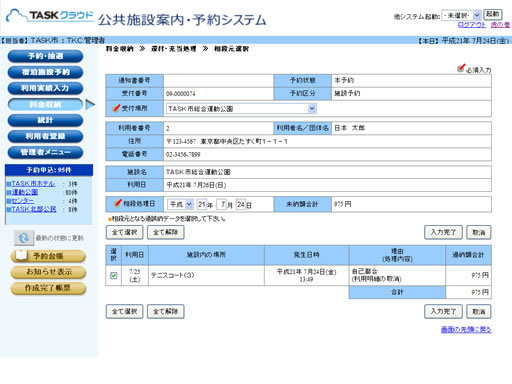Click the TASK cloud logo
The height and width of the screenshot is (384, 512).
click(x=50, y=16)
